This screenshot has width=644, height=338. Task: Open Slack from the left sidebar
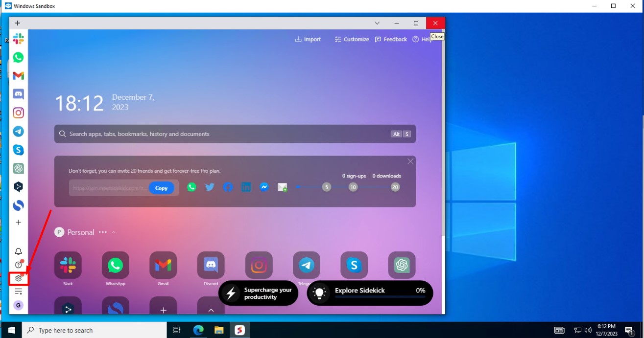pos(18,39)
